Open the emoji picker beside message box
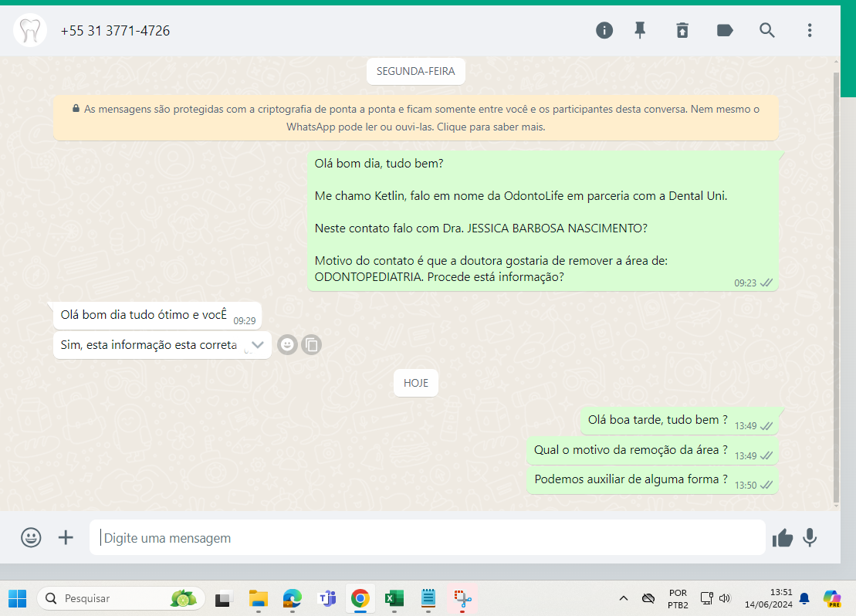Viewport: 856px width, 616px height. coord(31,537)
